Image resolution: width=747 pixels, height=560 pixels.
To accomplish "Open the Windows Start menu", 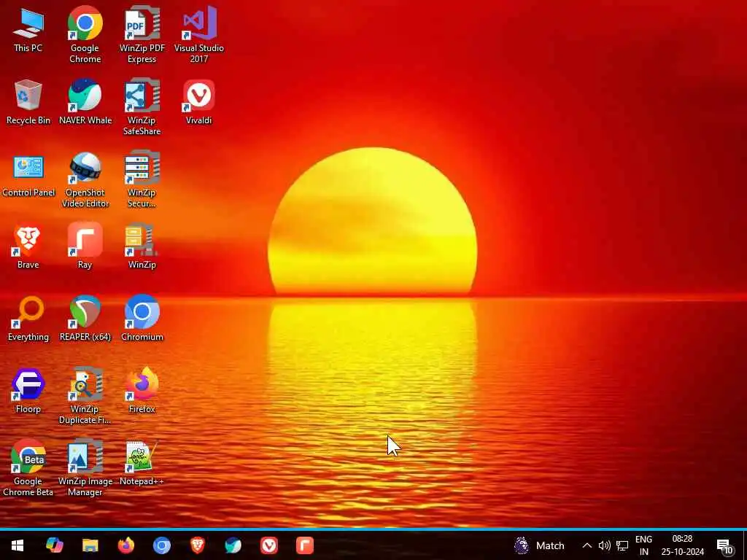I will 18,545.
